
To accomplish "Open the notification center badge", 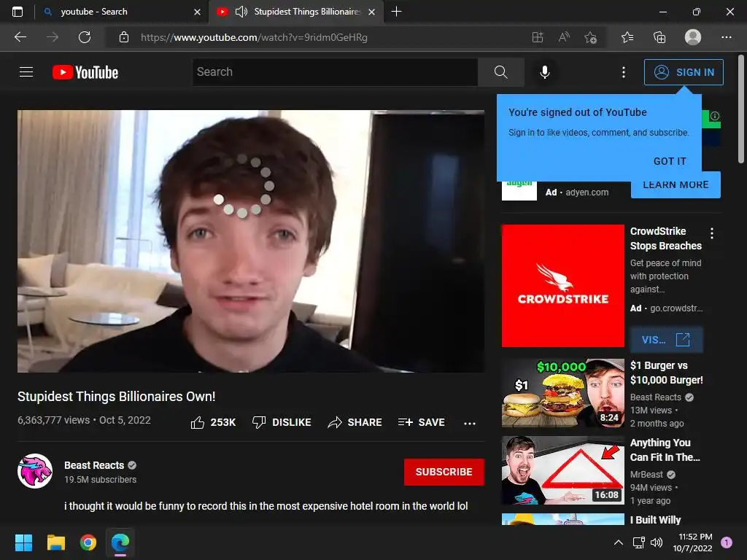I will [x=727, y=542].
